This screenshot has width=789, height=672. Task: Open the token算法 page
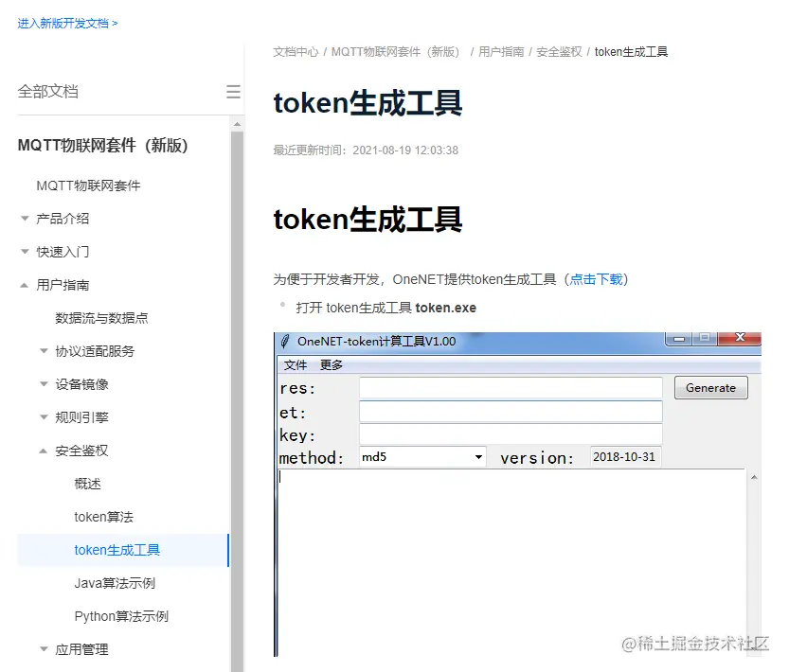click(x=103, y=517)
